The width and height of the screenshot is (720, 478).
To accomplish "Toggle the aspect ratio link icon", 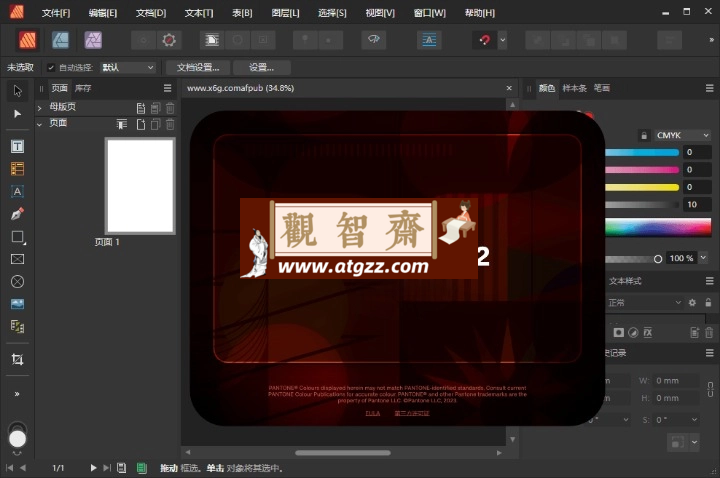I will click(x=710, y=389).
